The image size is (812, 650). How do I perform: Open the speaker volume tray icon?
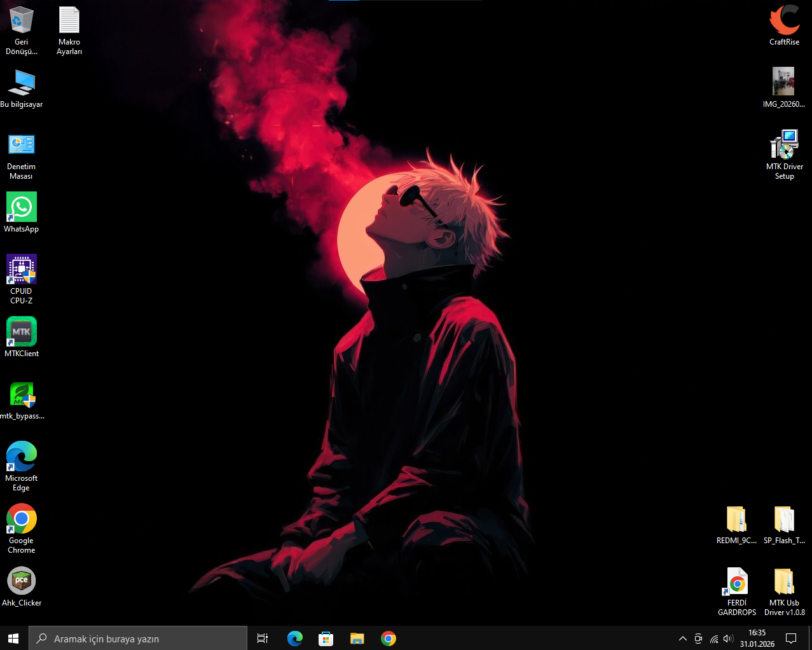pos(728,639)
